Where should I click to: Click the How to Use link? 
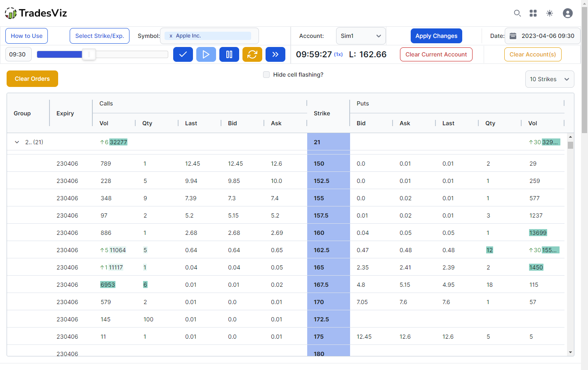[x=26, y=36]
